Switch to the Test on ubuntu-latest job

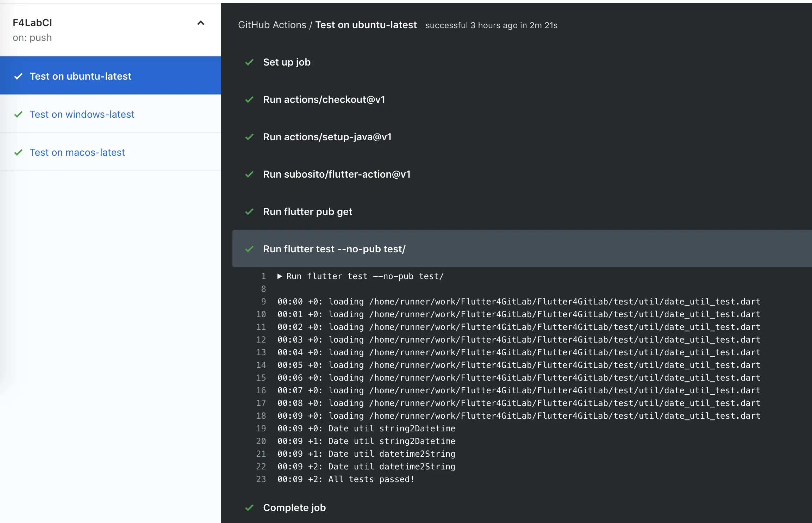[x=80, y=76]
